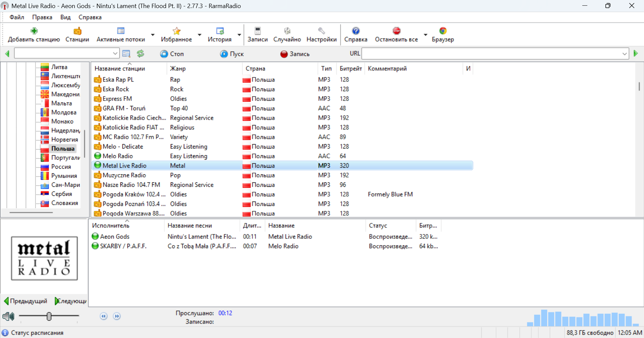This screenshot has width=644, height=338.
Task: Mute audio via speaker icon
Action: pyautogui.click(x=8, y=316)
